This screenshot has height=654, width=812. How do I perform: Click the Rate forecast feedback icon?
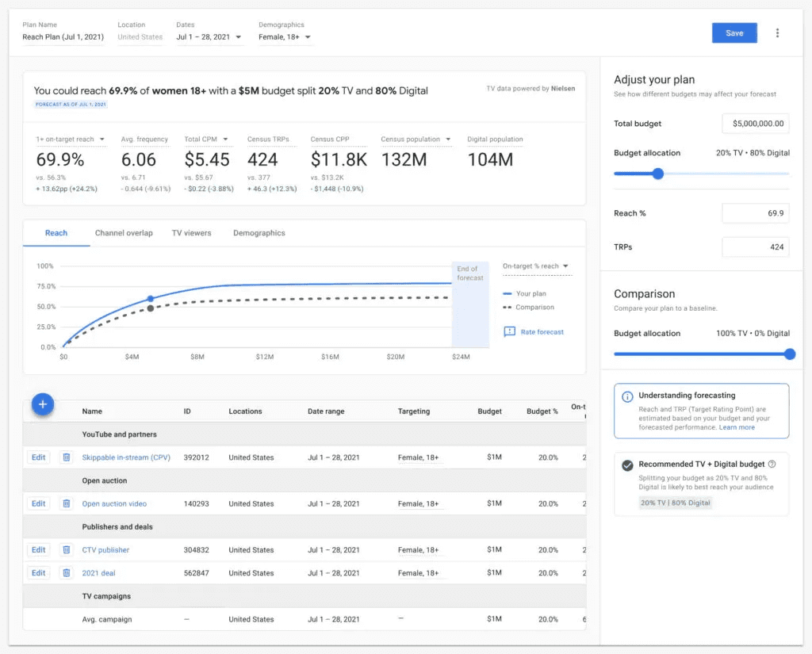(x=510, y=332)
